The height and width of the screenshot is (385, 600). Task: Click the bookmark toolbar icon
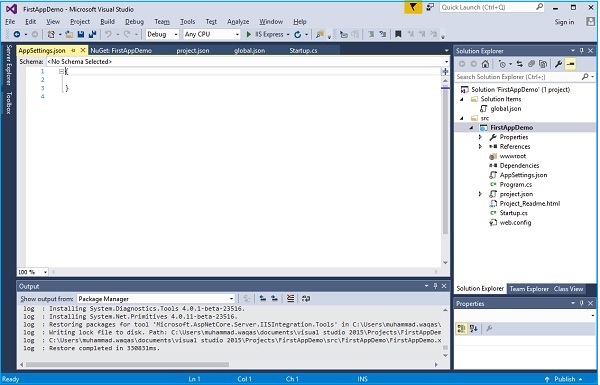tap(398, 34)
